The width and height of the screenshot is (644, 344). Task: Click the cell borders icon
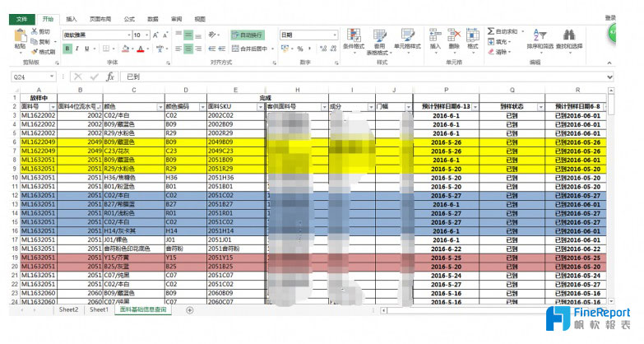pyautogui.click(x=106, y=49)
